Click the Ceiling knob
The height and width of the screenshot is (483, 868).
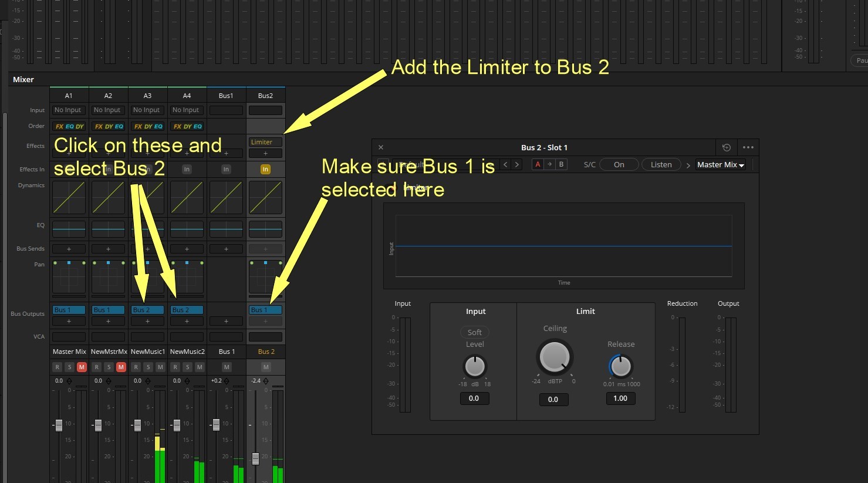click(555, 357)
